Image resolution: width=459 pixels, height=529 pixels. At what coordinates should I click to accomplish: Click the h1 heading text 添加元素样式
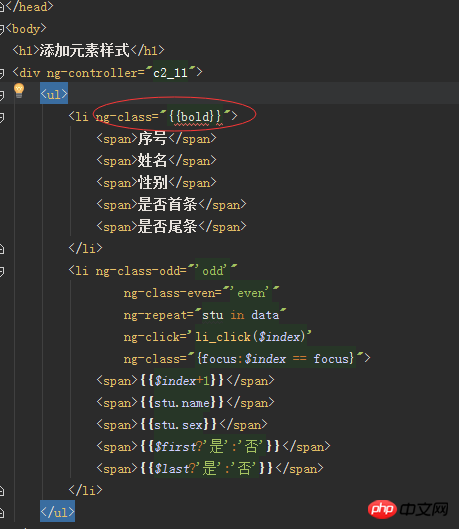85,50
